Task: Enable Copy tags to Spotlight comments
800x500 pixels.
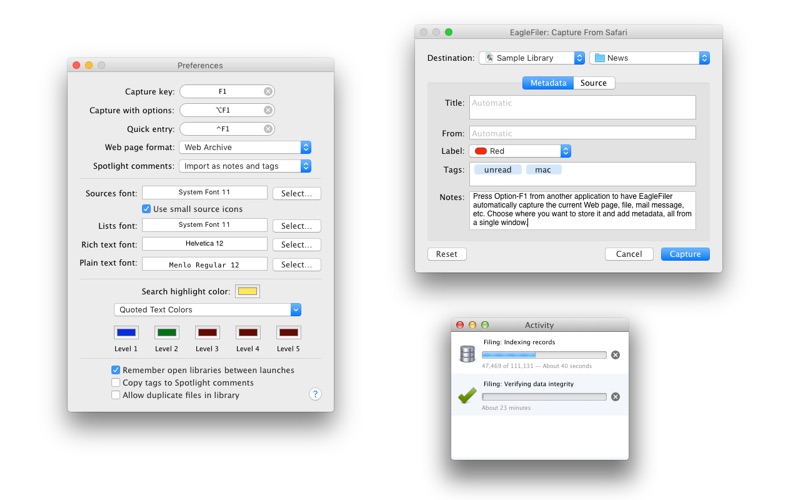Action: (x=116, y=383)
